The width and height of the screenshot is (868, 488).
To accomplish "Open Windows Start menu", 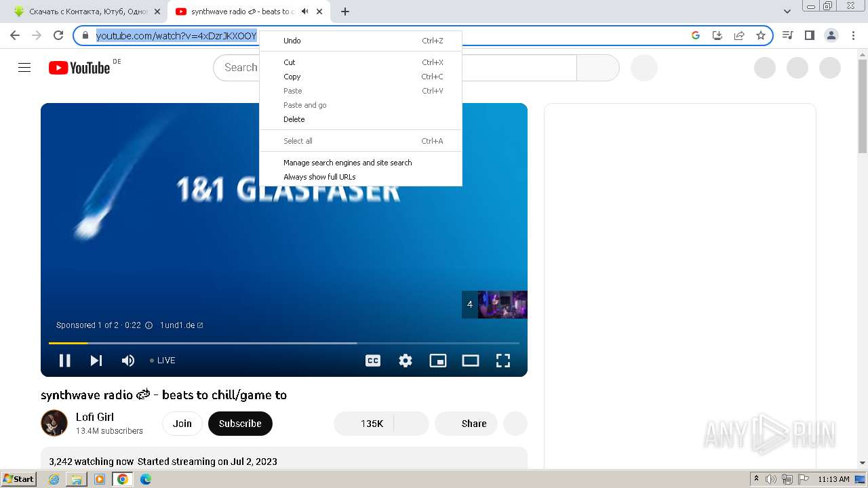I will (19, 479).
